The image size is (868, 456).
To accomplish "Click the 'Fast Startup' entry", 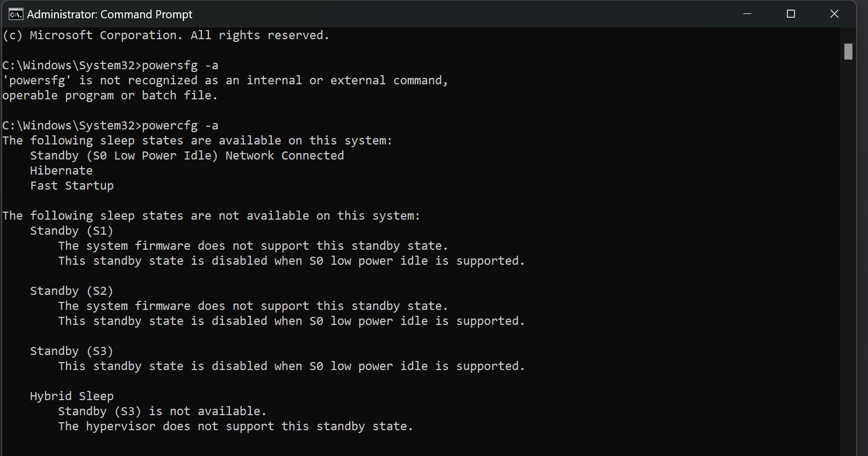I will click(x=72, y=186).
